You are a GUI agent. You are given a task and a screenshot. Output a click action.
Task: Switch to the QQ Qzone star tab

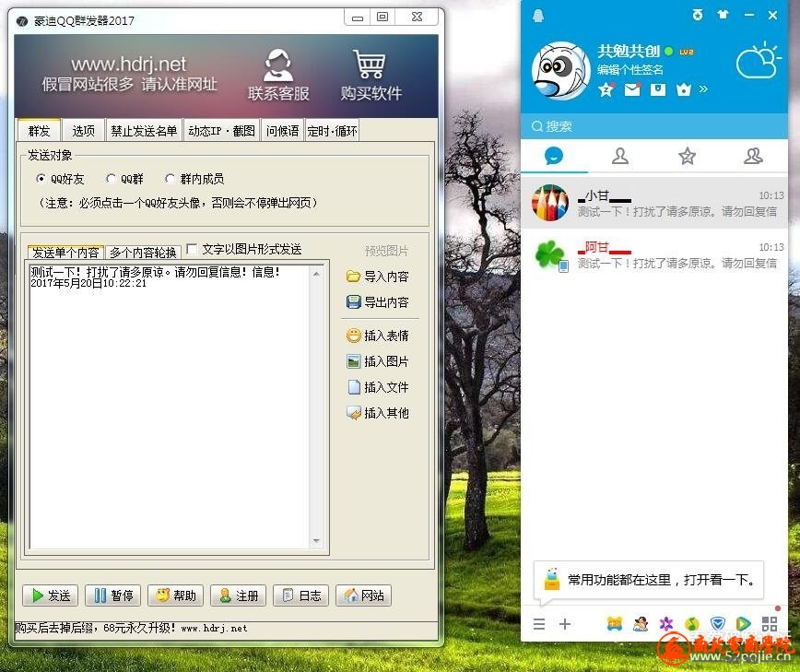688,156
